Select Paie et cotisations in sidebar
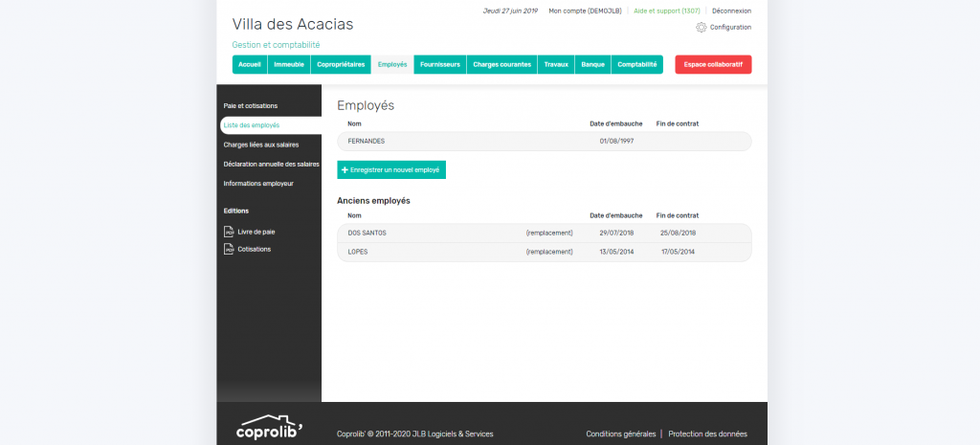Screen dimensions: 980x445 [251, 105]
